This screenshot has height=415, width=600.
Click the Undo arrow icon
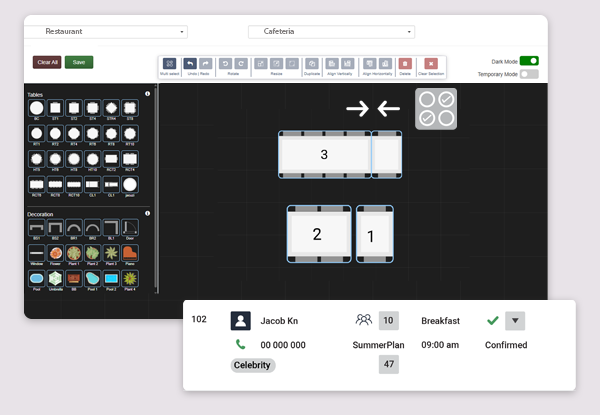(190, 63)
